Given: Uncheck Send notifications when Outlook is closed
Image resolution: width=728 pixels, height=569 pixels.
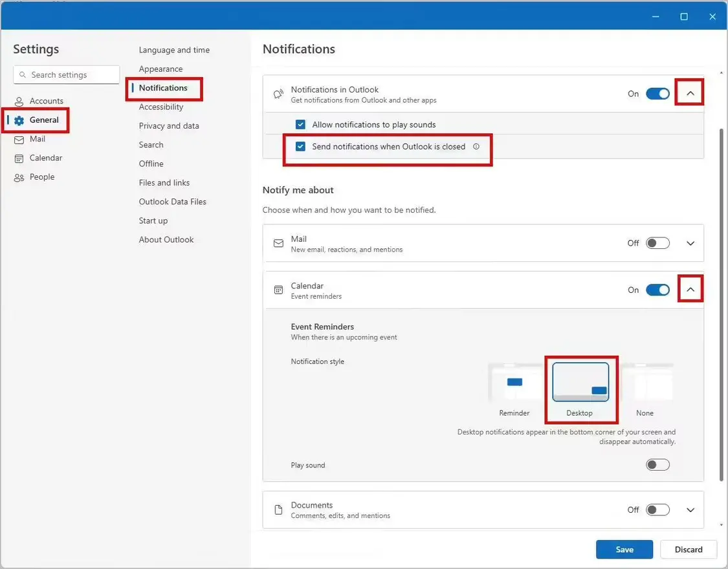Looking at the screenshot, I should pyautogui.click(x=300, y=147).
